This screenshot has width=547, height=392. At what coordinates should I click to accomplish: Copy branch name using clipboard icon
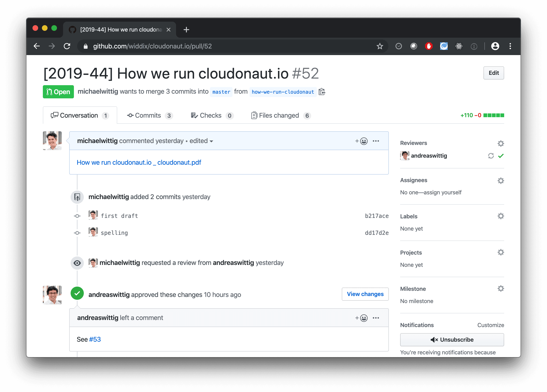(x=322, y=92)
